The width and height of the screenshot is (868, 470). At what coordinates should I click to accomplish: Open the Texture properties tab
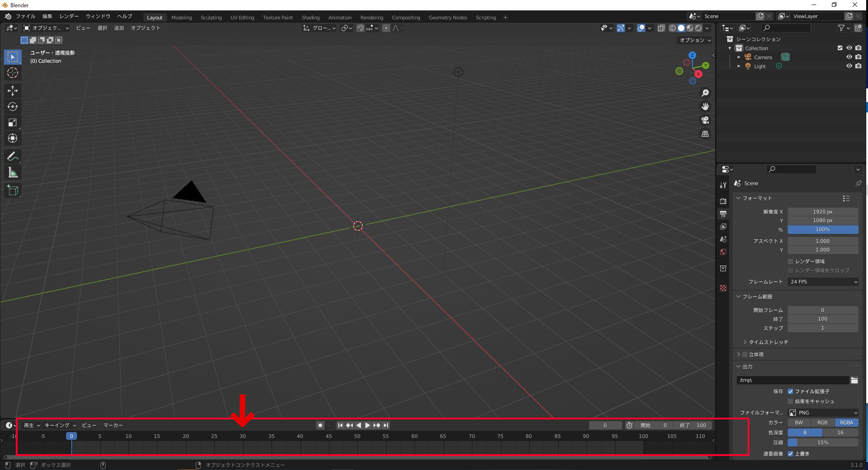[x=723, y=288]
